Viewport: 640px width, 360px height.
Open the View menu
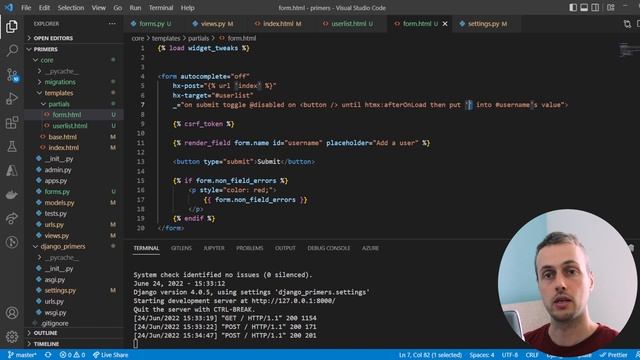pos(98,8)
